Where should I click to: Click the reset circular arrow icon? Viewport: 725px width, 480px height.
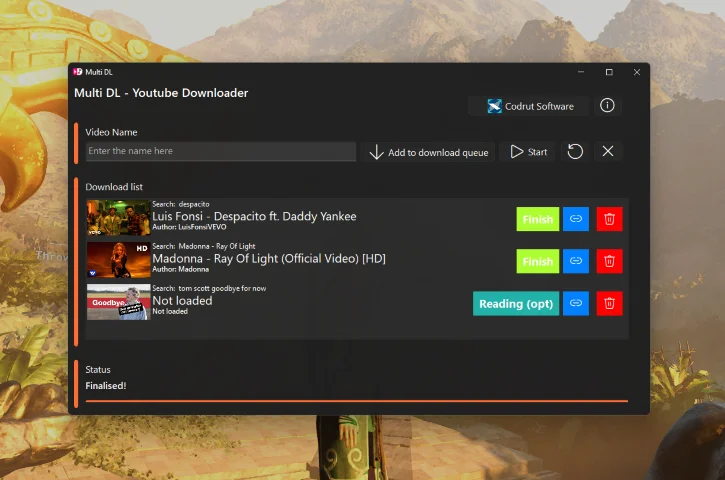tap(575, 152)
